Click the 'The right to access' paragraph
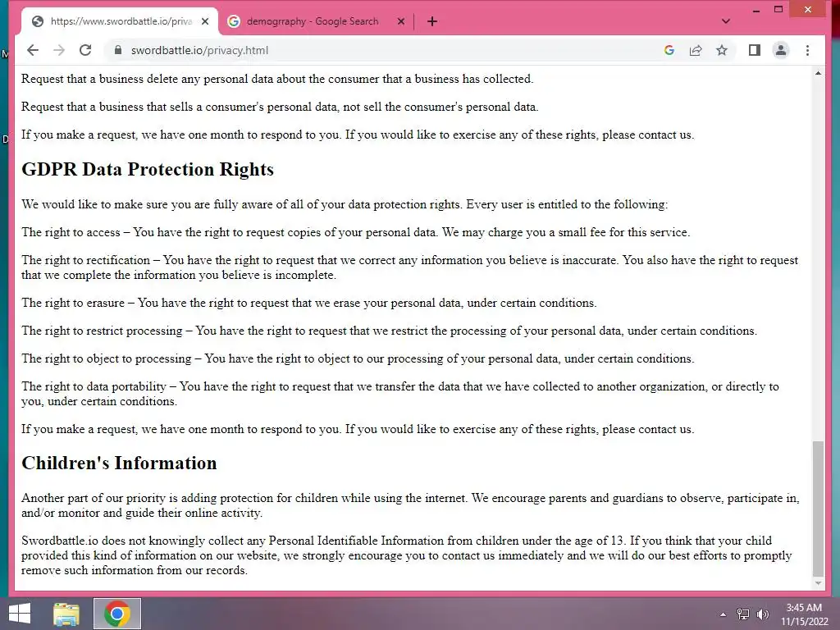Screen dimensions: 840x630 tap(356, 232)
